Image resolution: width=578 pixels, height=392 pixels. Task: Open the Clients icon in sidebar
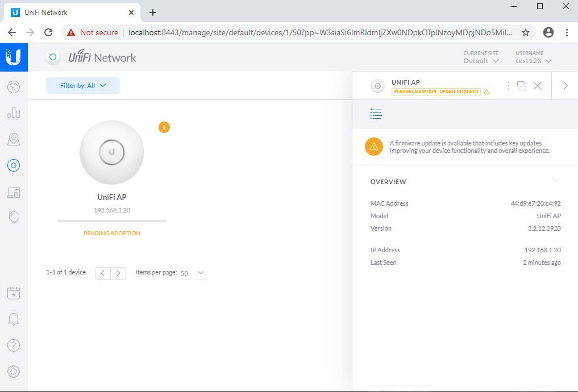14,192
